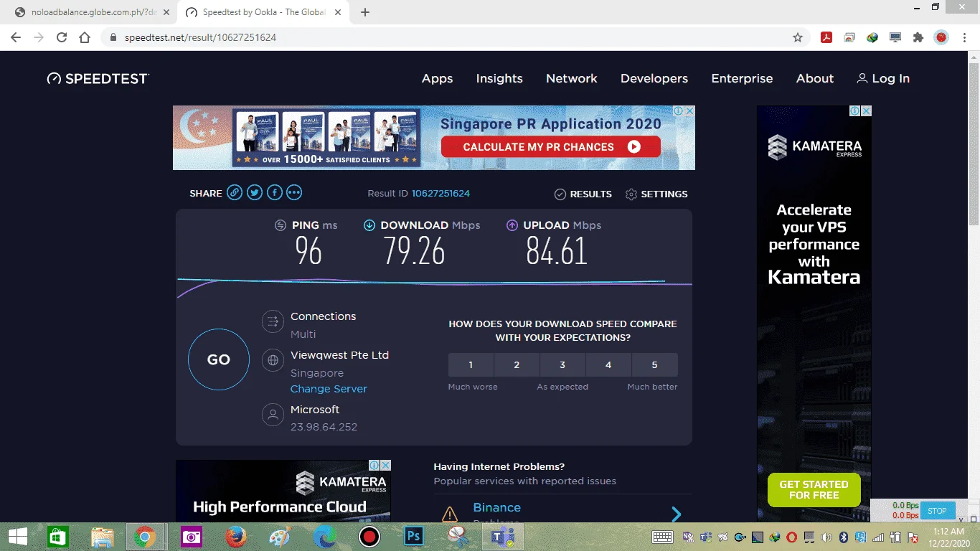Click the address bar URL

[200, 37]
